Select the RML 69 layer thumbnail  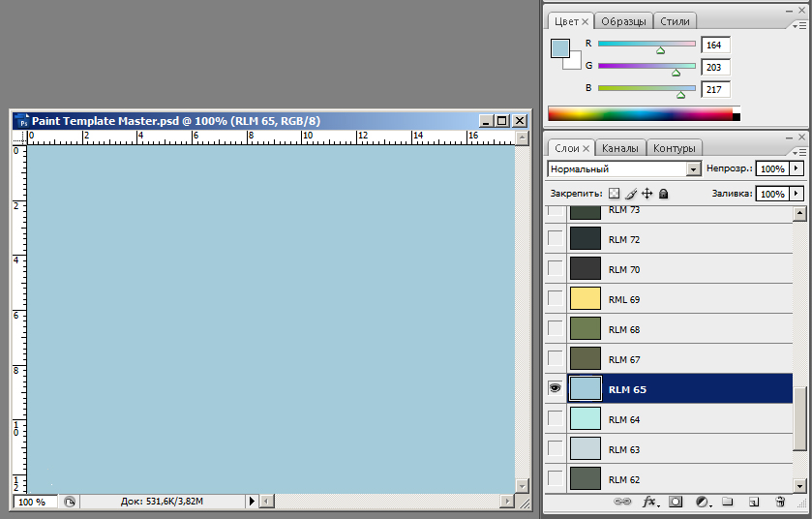586,298
